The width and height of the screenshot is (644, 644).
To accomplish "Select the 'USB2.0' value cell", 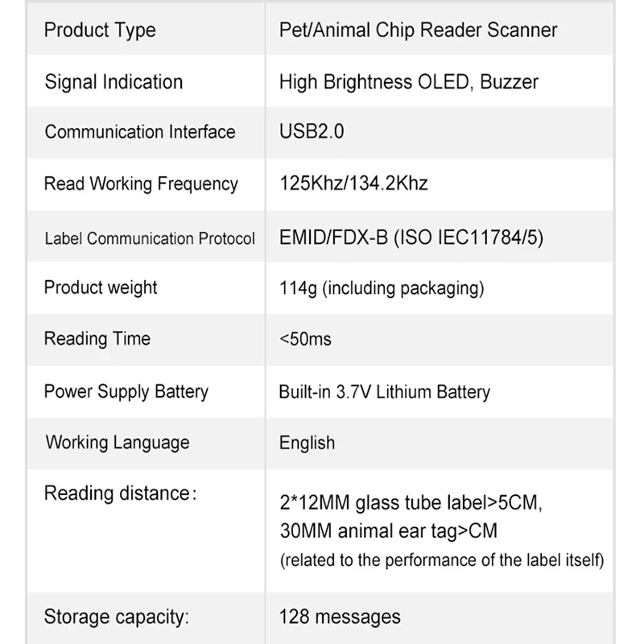I will [x=312, y=132].
